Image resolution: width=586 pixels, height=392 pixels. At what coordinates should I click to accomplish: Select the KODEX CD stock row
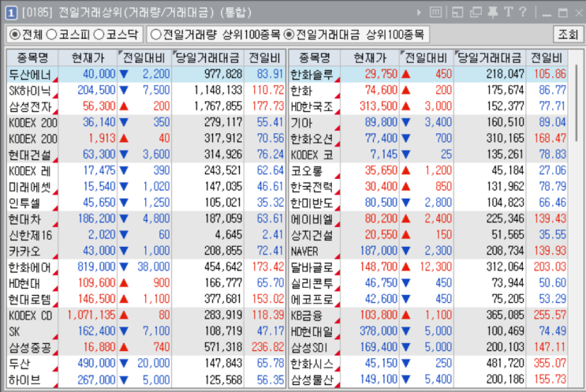[146, 315]
